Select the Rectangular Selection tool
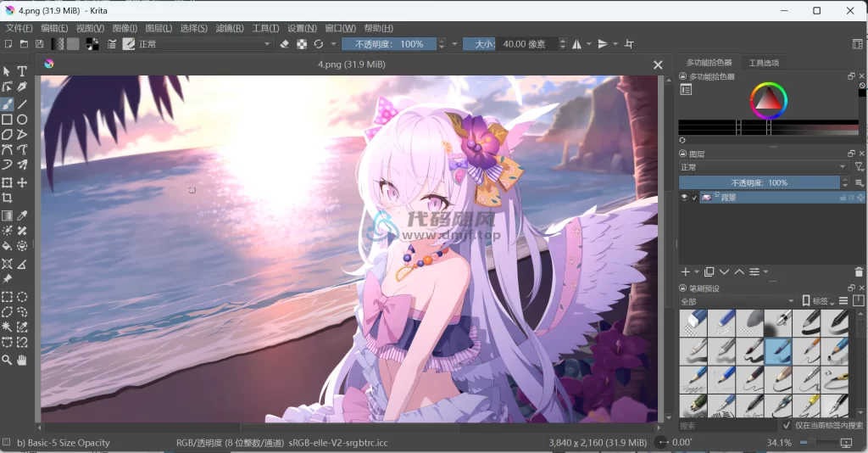The width and height of the screenshot is (868, 453). pyautogui.click(x=7, y=297)
